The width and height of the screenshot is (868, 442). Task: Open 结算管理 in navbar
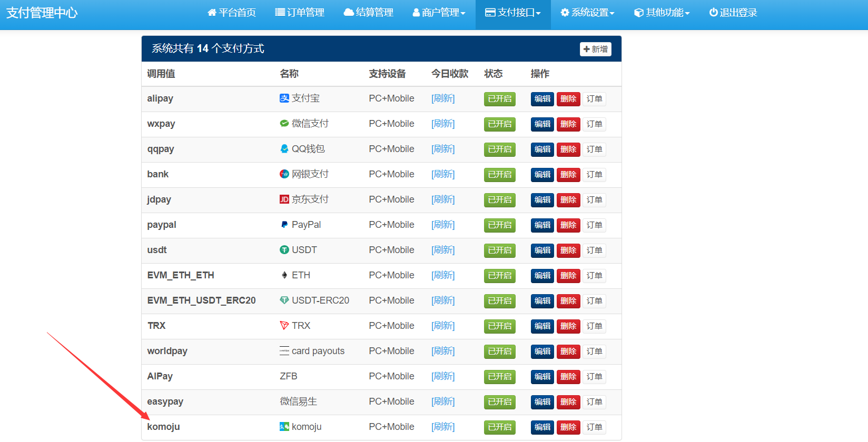tap(369, 13)
